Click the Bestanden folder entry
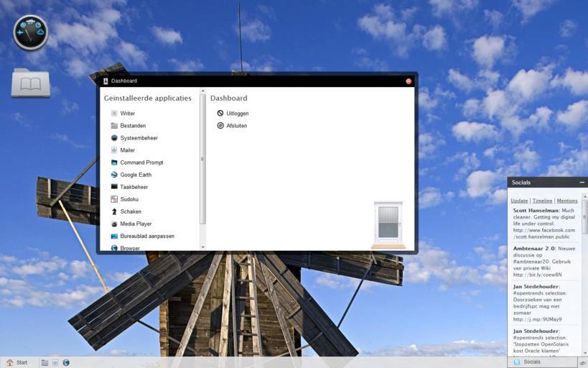Screen dimensions: 588x368 [132, 126]
